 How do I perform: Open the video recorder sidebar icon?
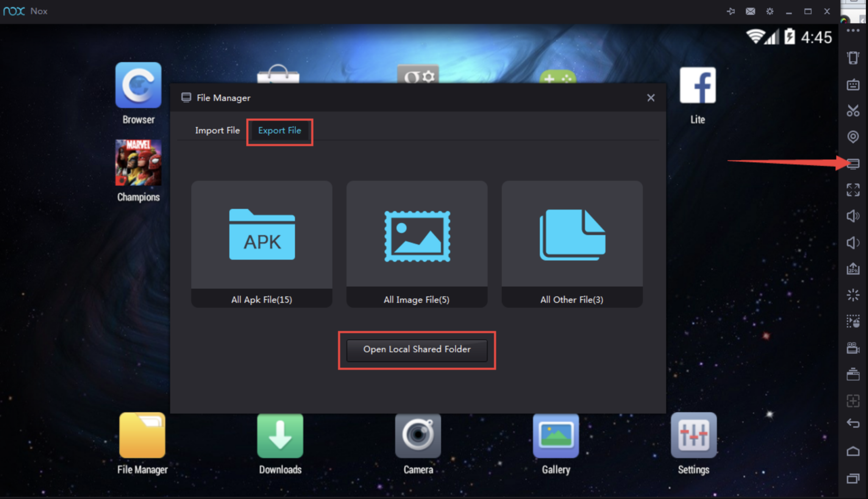point(853,348)
